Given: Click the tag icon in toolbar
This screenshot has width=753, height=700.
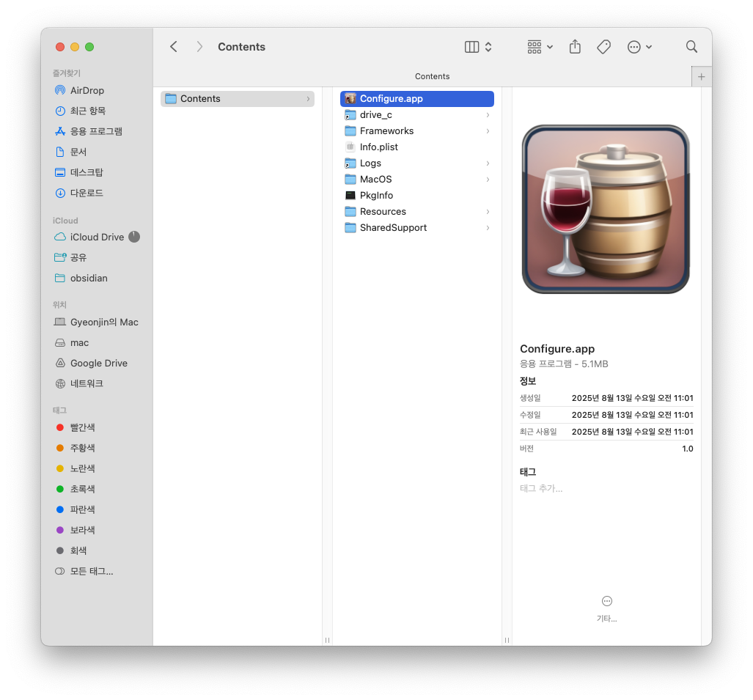Looking at the screenshot, I should (603, 47).
